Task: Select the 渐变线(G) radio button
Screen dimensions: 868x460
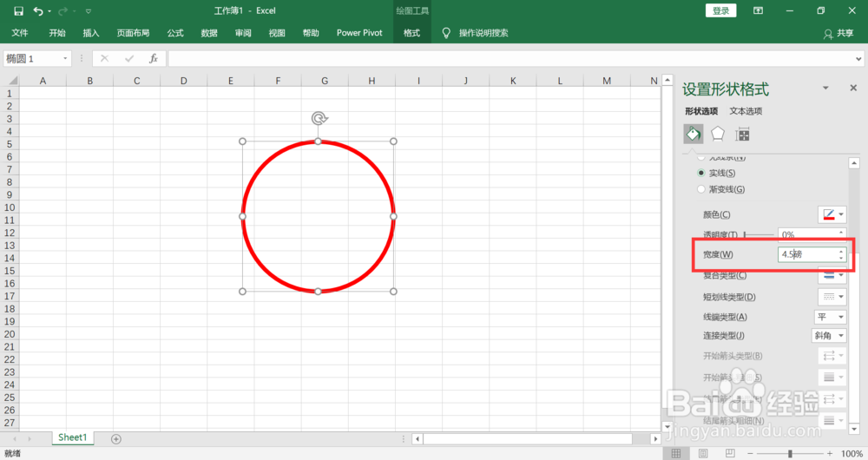Action: pos(701,189)
